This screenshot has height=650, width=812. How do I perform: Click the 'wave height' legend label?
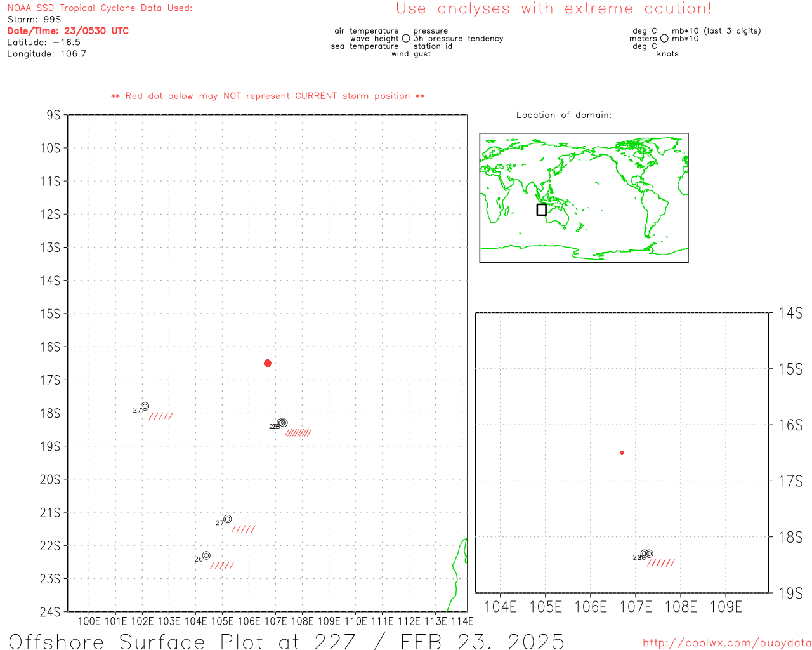click(x=374, y=39)
